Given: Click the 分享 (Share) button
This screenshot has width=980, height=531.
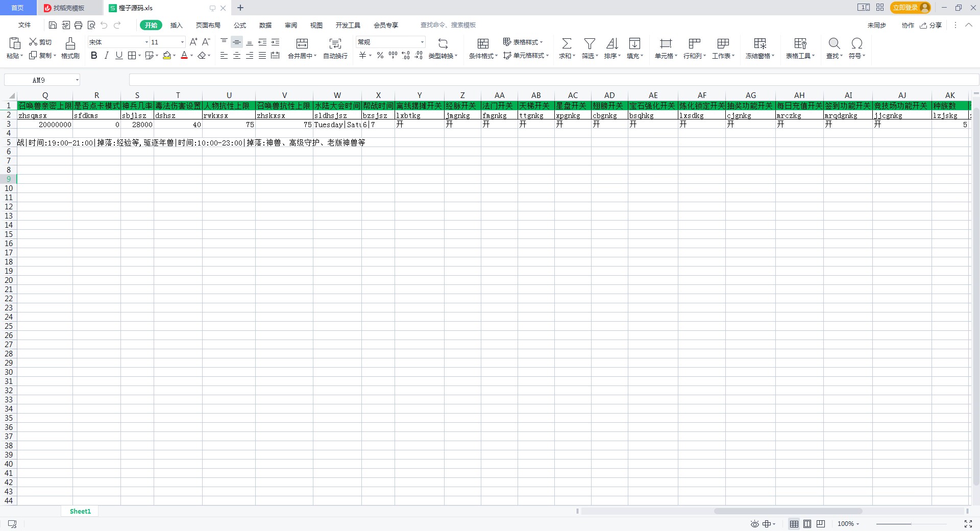Looking at the screenshot, I should tap(931, 25).
